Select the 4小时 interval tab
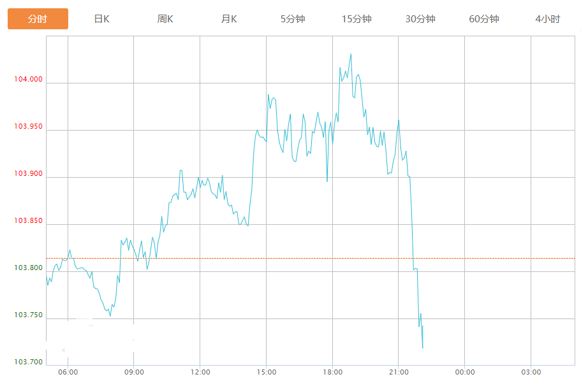The image size is (588, 379). point(548,19)
